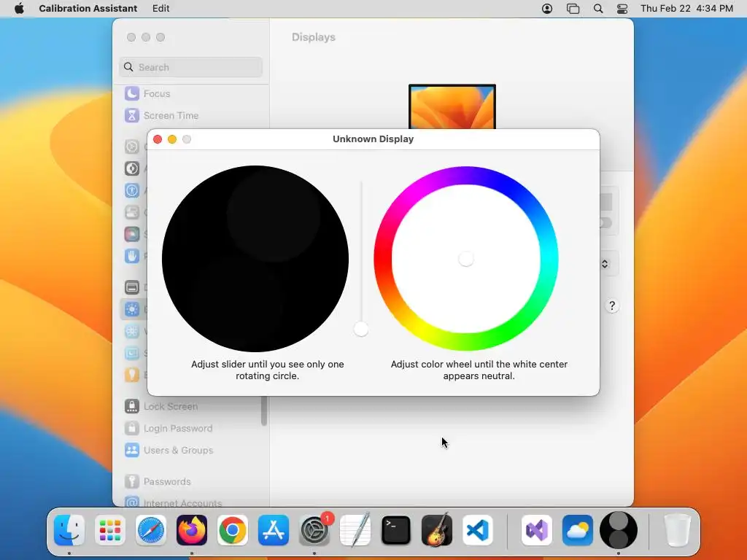Open Spotlight search in the menu bar
The height and width of the screenshot is (560, 747).
[x=598, y=8]
